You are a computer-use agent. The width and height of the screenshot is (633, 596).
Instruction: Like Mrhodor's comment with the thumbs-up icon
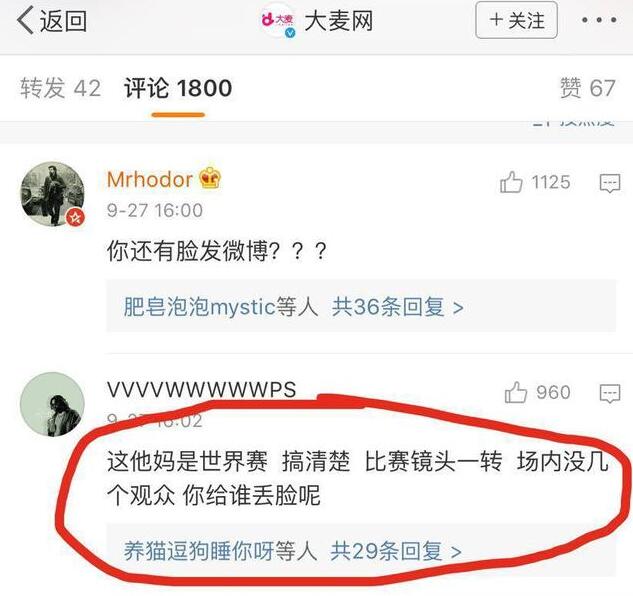coord(511,182)
